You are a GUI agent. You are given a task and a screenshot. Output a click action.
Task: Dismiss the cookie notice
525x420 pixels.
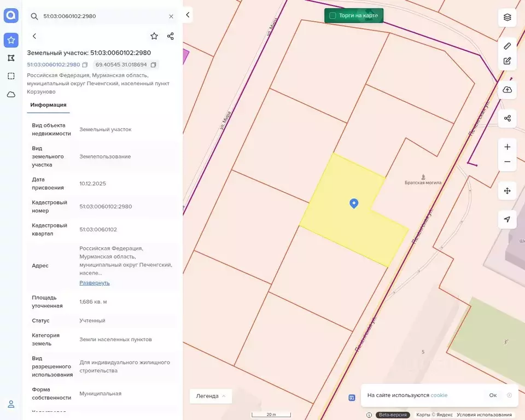[x=509, y=395]
